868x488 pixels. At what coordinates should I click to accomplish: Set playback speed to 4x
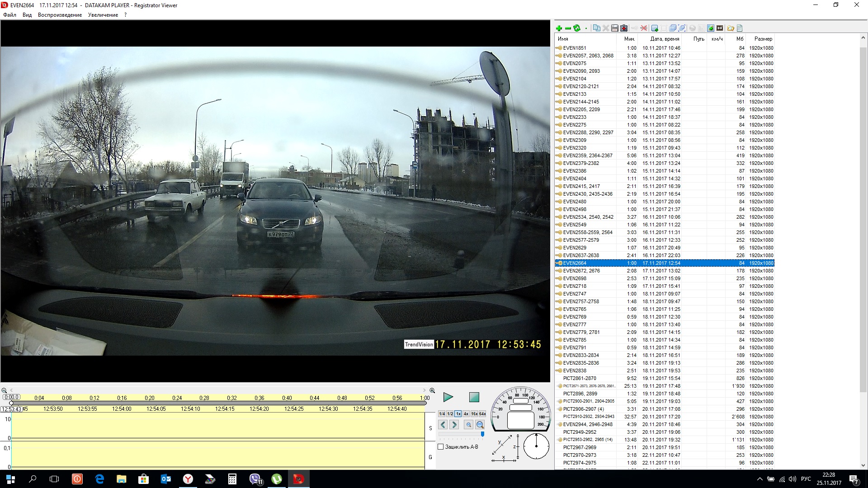tap(466, 414)
